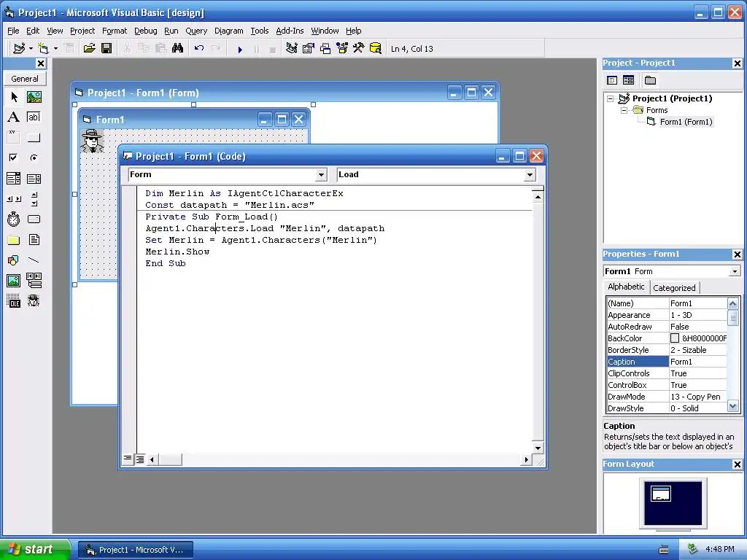Select the ComboBox control tool
This screenshot has height=560, width=747.
coord(14,179)
